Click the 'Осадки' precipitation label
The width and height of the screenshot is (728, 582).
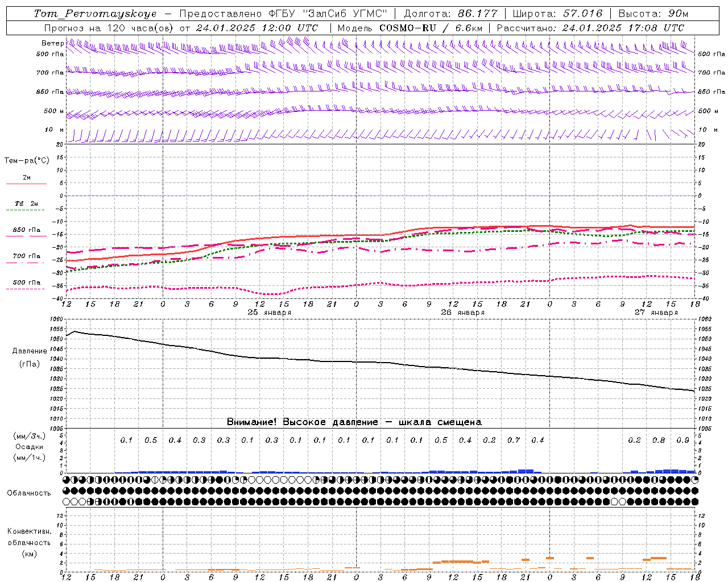[x=30, y=447]
